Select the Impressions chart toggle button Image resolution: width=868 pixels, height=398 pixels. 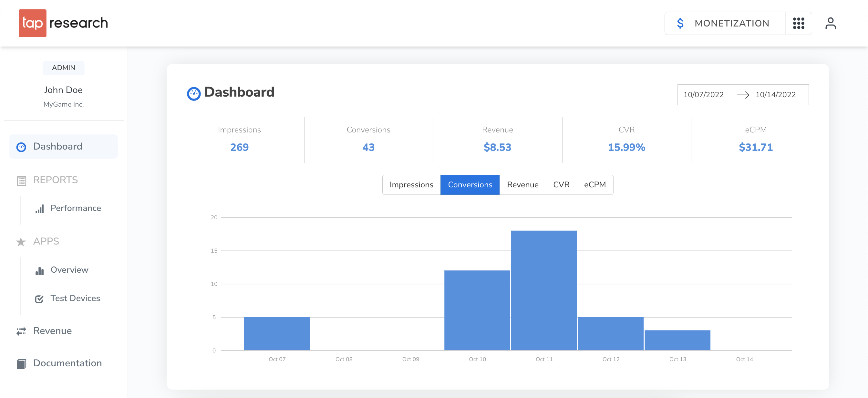click(x=412, y=184)
